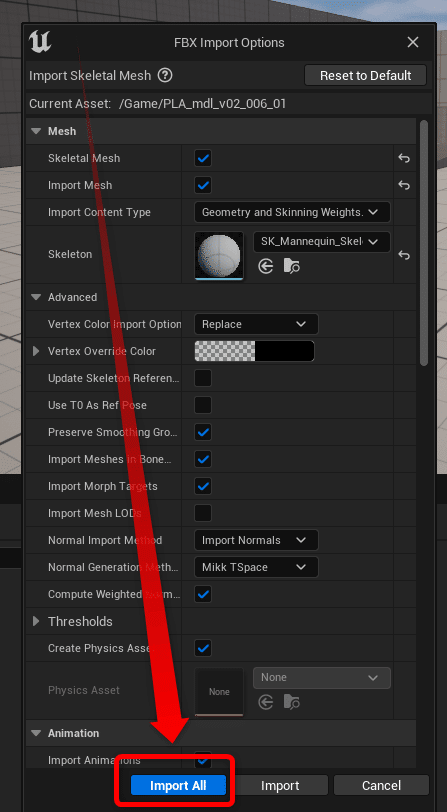
Task: Click the Import Content Type label
Action: (99, 212)
